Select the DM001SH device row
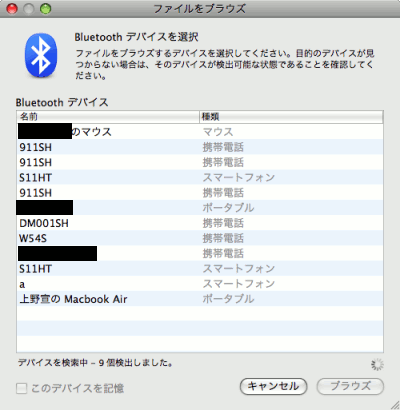Screen dimensions: 400x410 pyautogui.click(x=200, y=223)
